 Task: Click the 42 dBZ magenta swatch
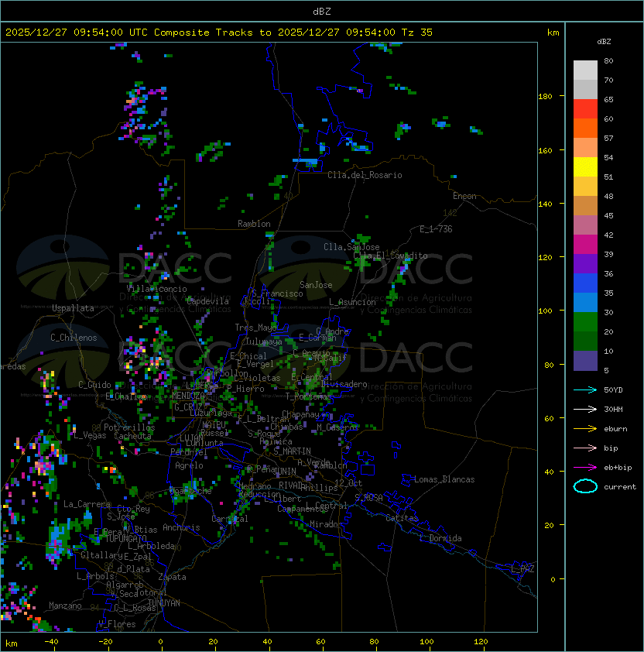tap(585, 244)
